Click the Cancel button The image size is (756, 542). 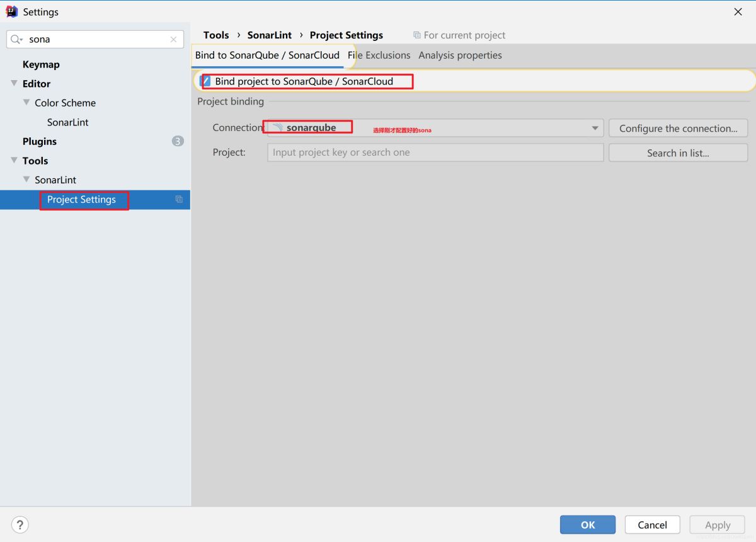(x=652, y=524)
